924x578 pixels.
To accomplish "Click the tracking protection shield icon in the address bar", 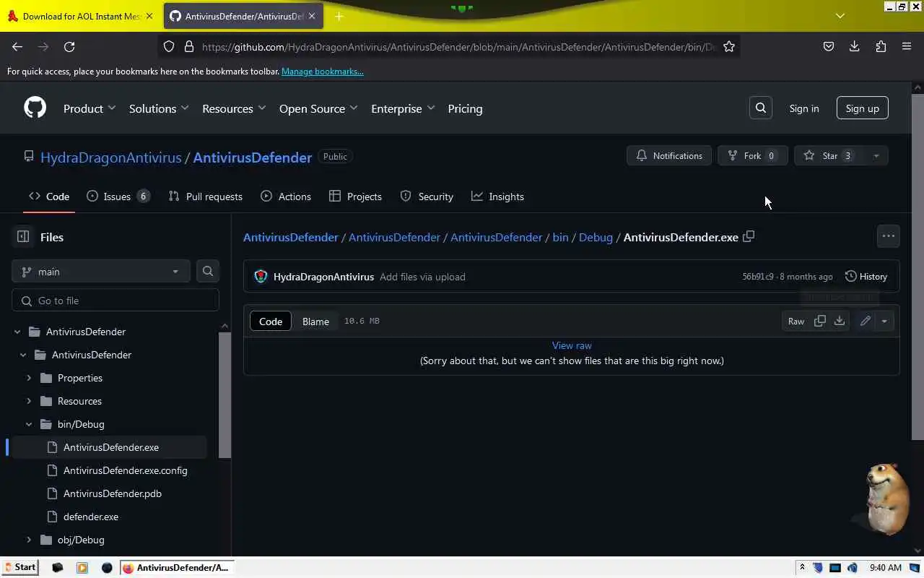I will [x=169, y=46].
